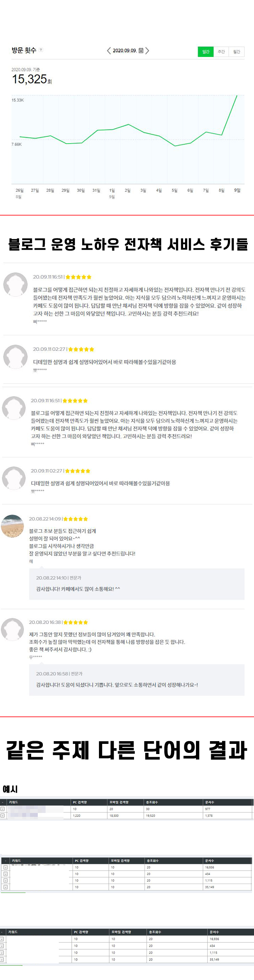Switch to the 주간 weekly tab
Image resolution: width=254 pixels, height=980 pixels.
tap(221, 52)
